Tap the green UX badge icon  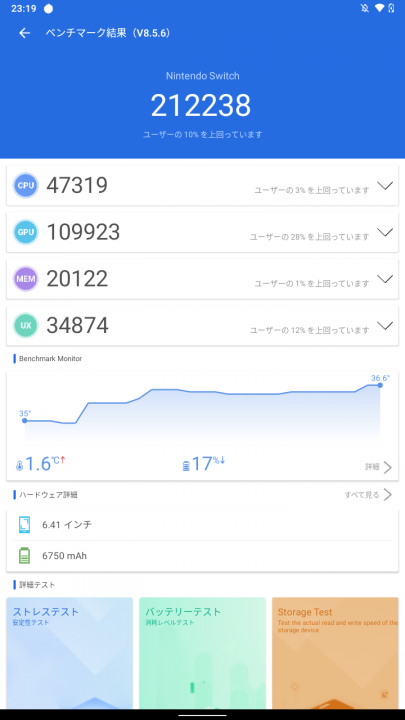pyautogui.click(x=26, y=326)
